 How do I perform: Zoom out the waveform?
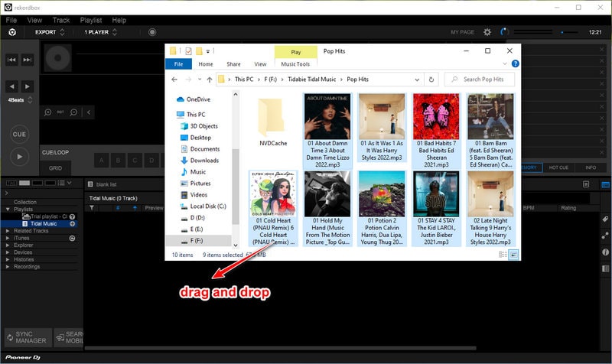click(73, 112)
